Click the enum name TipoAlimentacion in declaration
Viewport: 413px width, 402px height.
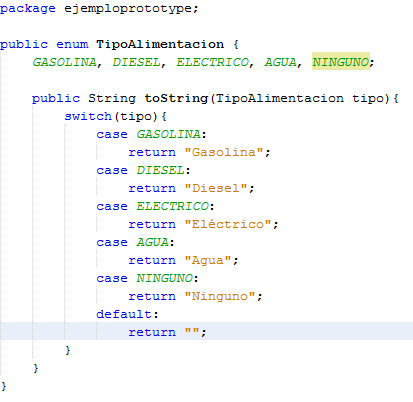click(x=160, y=44)
